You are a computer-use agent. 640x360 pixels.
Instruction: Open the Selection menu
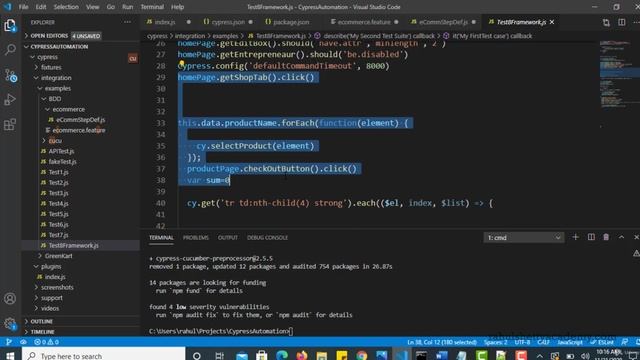click(66, 7)
